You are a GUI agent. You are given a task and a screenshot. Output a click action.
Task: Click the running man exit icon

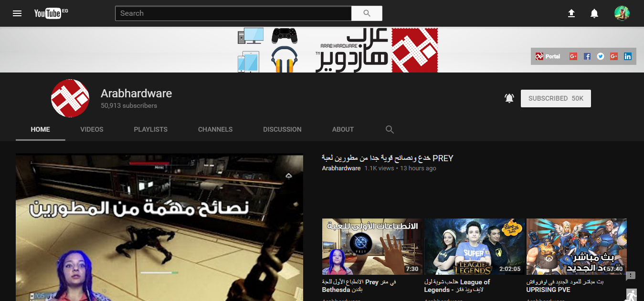632,296
